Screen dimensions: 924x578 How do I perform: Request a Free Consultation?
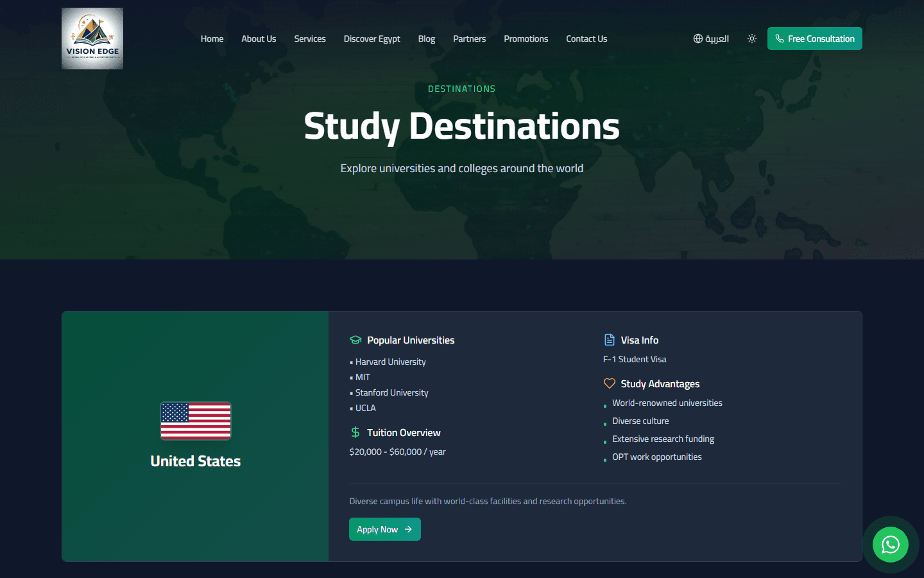(x=815, y=39)
